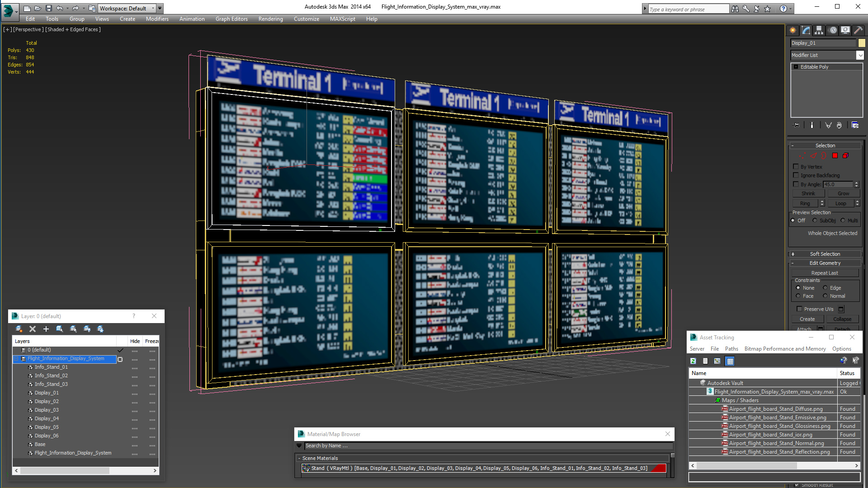868x488 pixels.
Task: Click Freeze All Layers snowflake icon
Action: pyautogui.click(x=100, y=329)
